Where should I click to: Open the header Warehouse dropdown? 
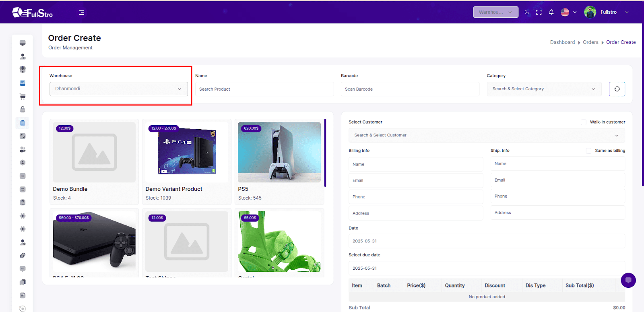pos(495,12)
